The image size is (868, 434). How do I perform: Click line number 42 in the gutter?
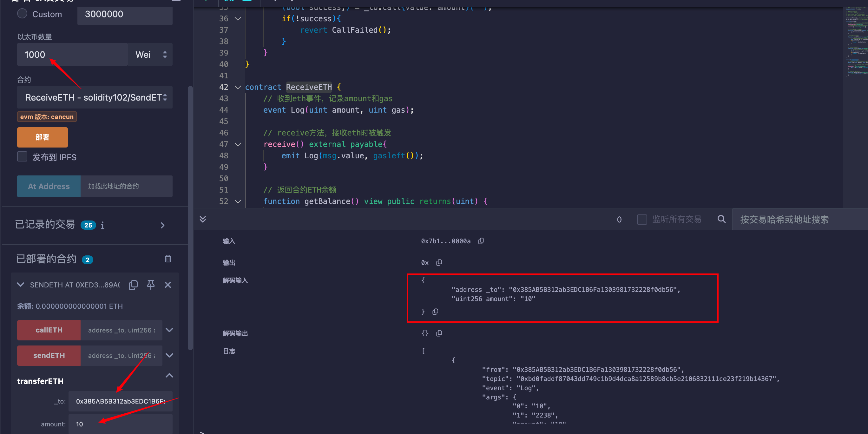click(x=224, y=87)
